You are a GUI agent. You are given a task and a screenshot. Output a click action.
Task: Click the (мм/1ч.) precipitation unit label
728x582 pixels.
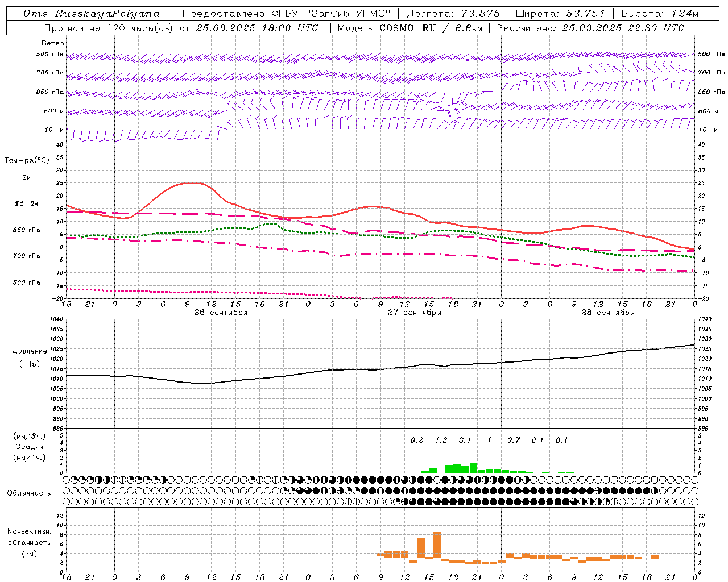[x=30, y=458]
